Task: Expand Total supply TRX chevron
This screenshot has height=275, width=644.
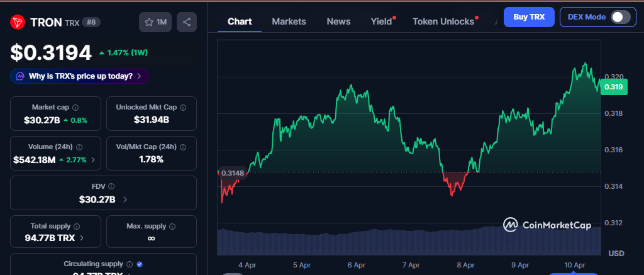Action: point(82,239)
